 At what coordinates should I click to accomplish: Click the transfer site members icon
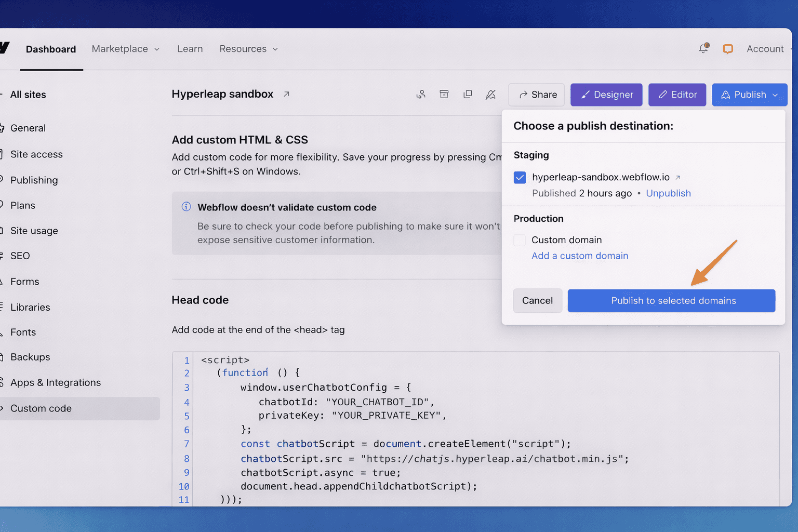point(421,95)
